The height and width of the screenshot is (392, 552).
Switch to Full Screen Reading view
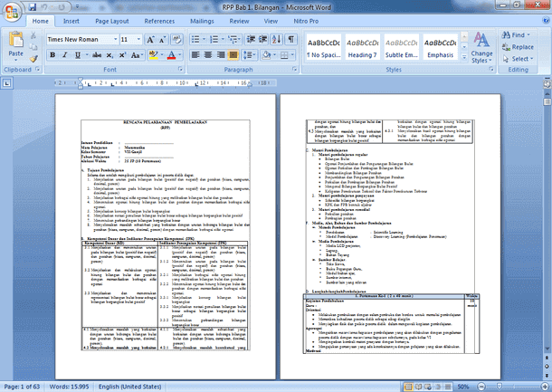click(x=419, y=387)
